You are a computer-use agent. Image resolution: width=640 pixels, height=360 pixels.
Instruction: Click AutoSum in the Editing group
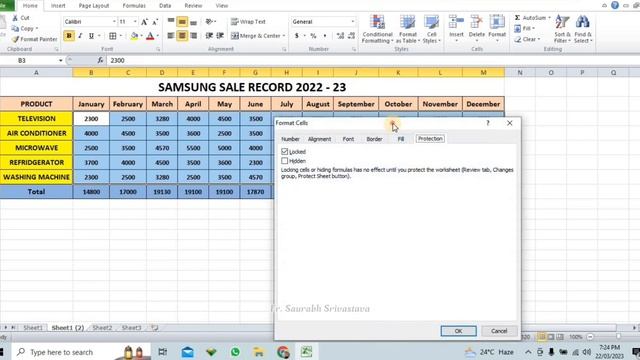[531, 18]
